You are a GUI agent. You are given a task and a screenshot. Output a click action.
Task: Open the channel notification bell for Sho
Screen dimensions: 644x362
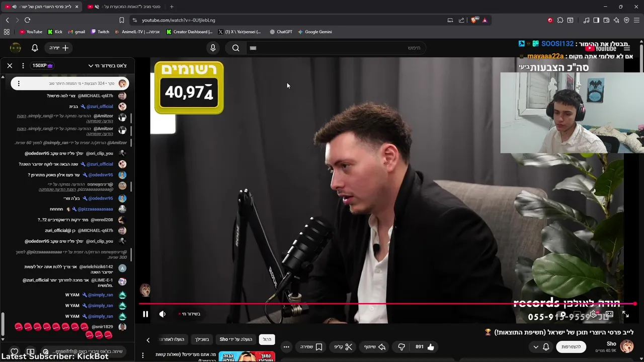click(546, 347)
